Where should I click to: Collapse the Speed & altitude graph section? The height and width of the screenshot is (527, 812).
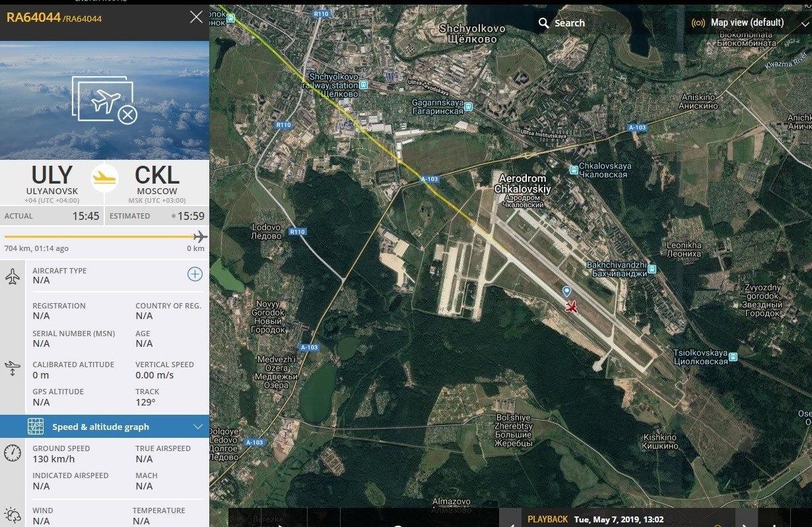click(197, 427)
